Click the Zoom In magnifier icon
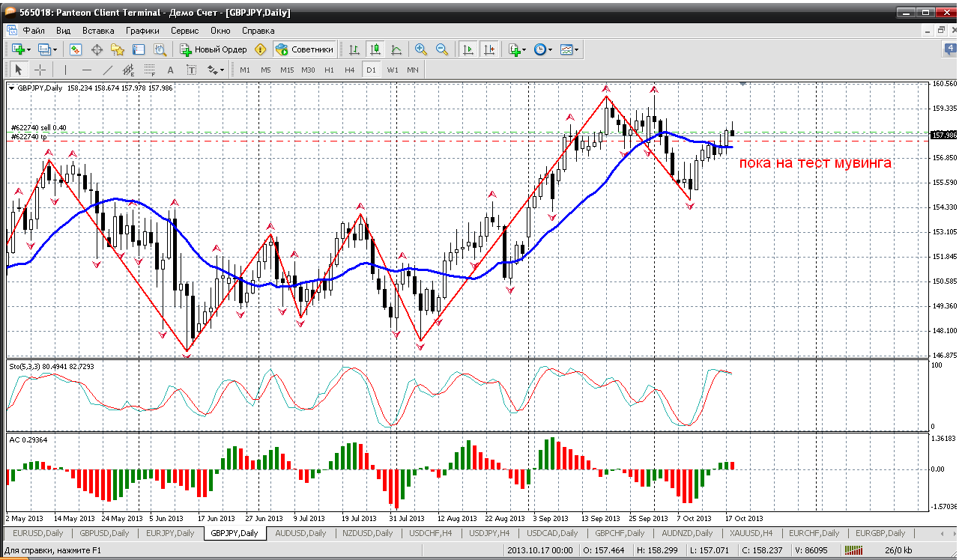The width and height of the screenshot is (965, 560). click(x=421, y=49)
